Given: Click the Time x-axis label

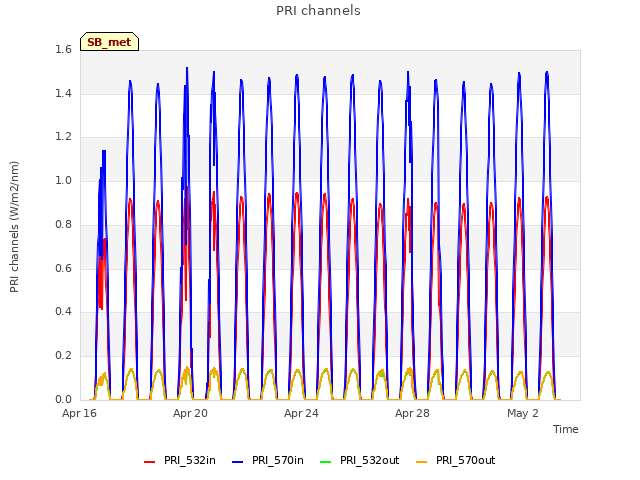Looking at the screenshot, I should pyautogui.click(x=566, y=429).
